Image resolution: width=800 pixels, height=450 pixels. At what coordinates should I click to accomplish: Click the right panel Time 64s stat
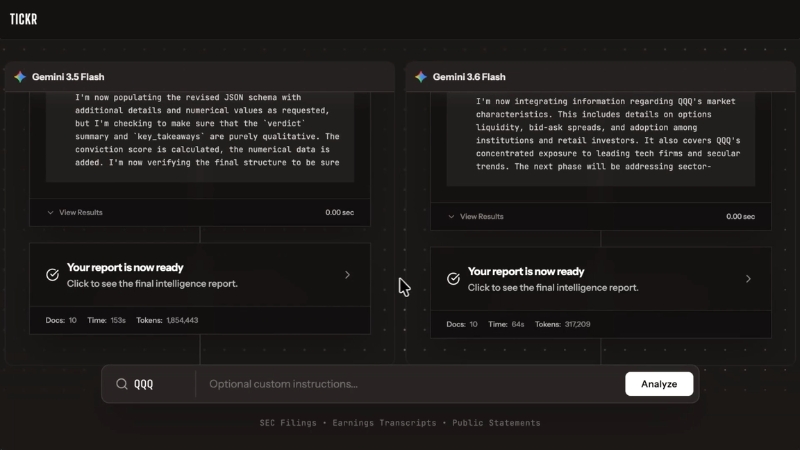506,324
